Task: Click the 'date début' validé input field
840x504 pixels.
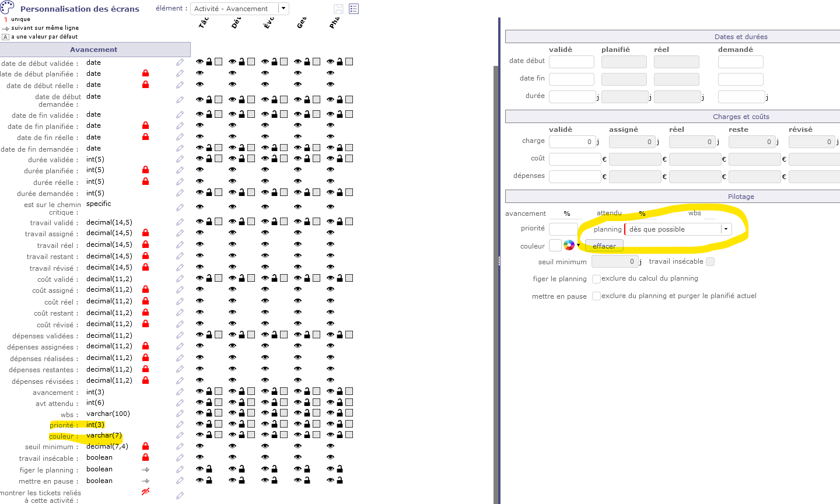Action: 572,62
